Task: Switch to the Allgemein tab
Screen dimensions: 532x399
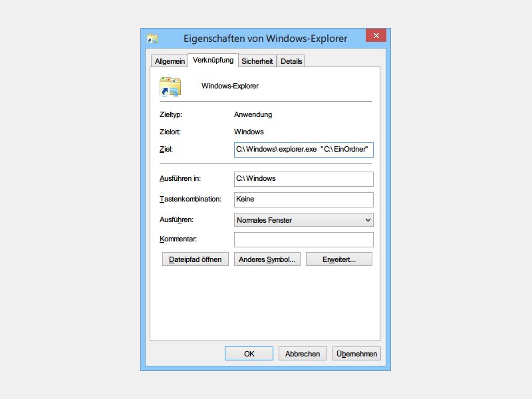Action: (x=170, y=61)
